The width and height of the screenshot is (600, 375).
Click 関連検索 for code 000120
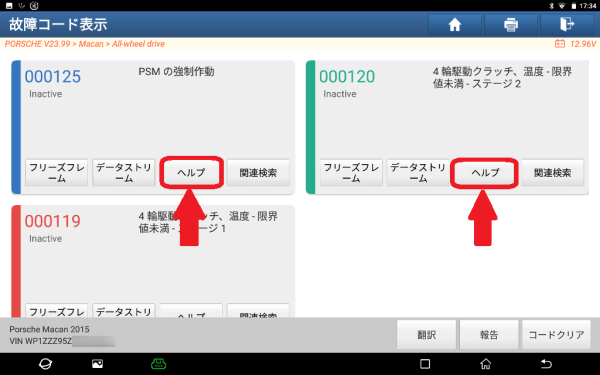pyautogui.click(x=553, y=173)
